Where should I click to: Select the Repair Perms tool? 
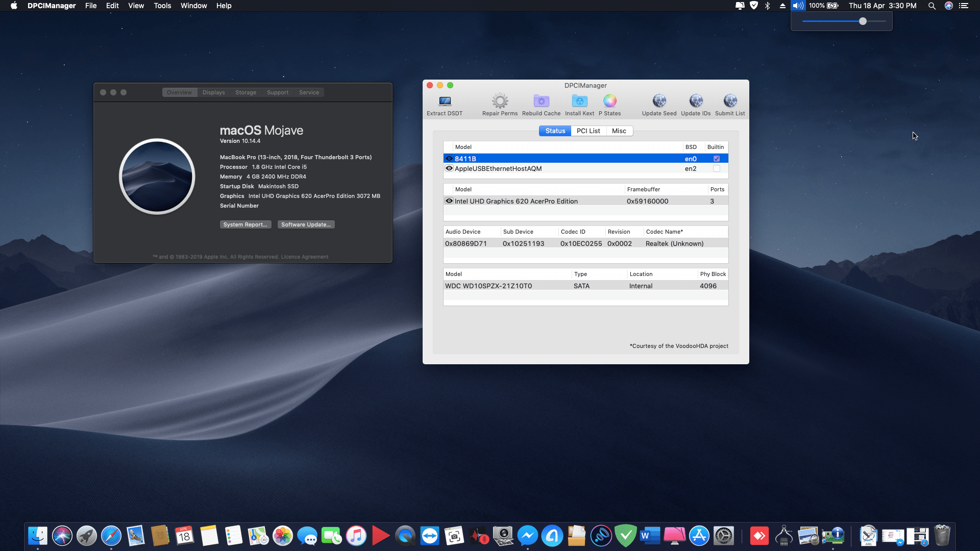[x=500, y=104]
